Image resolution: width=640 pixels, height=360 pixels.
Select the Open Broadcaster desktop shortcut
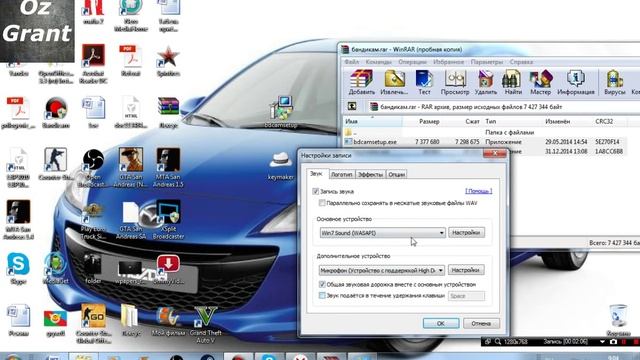pyautogui.click(x=93, y=167)
